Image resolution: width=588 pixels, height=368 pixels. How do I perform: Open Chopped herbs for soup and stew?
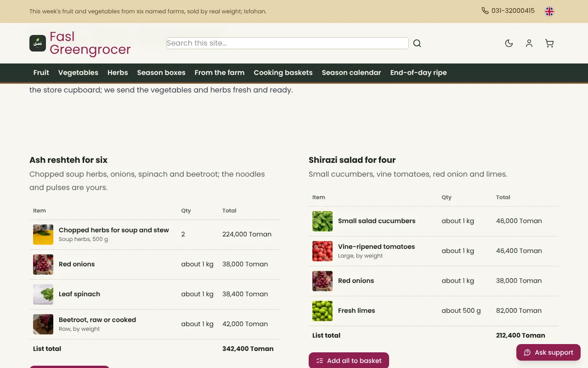tap(114, 230)
